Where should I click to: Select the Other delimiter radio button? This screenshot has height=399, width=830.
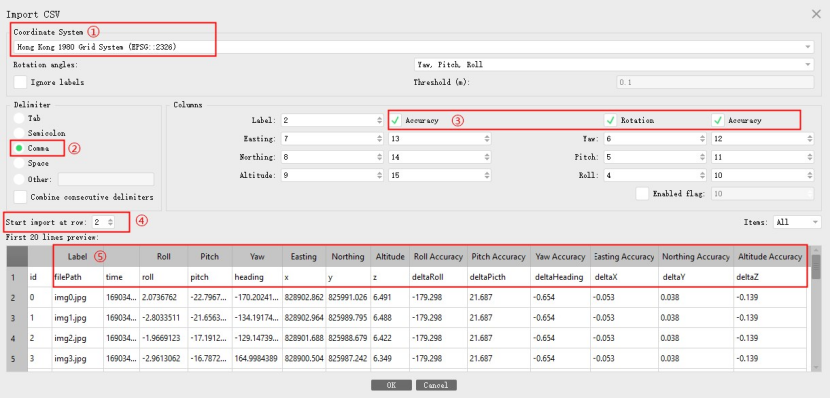20,179
